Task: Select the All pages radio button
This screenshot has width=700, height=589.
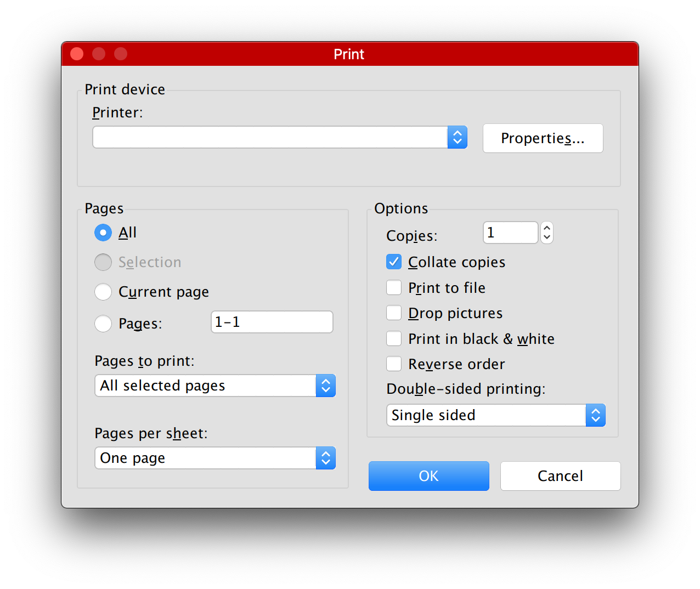Action: tap(103, 233)
